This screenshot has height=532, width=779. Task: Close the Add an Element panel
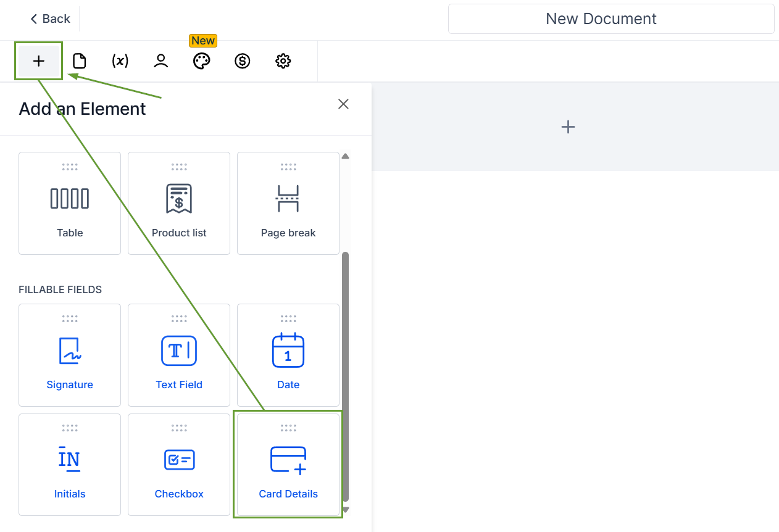[344, 104]
